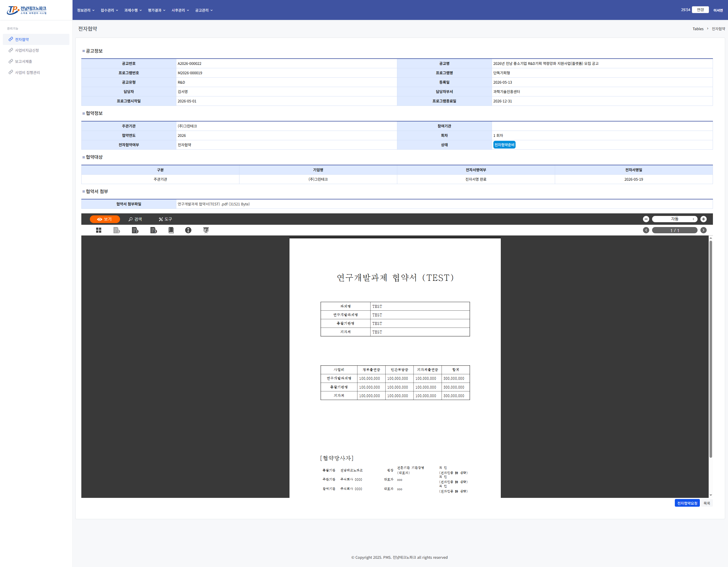Viewport: 728px width, 567px height.
Task: Go to next PDF page arrow
Action: coord(703,230)
